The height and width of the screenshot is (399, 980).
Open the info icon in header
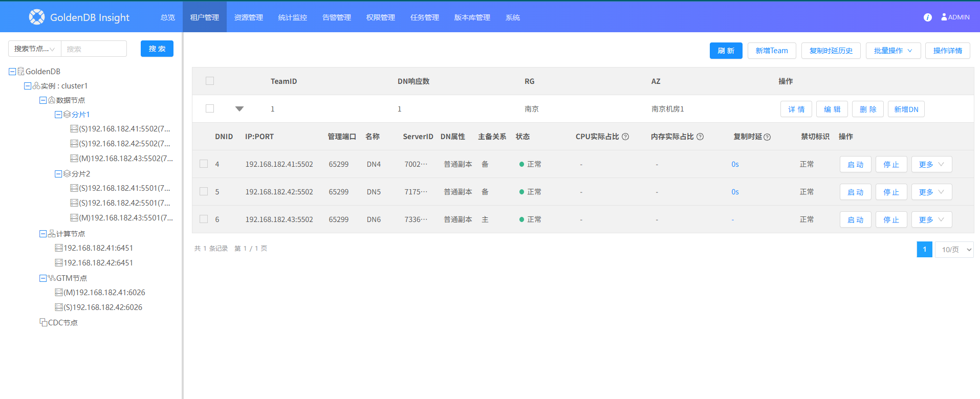928,17
